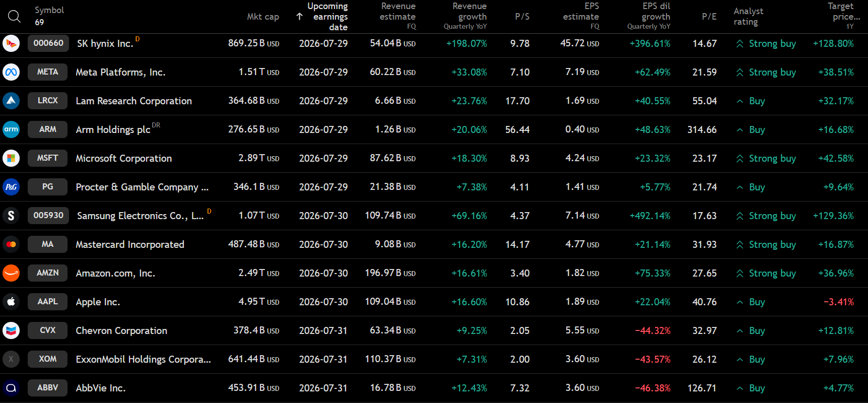Click the ExxonMobil logo icon

pos(11,359)
